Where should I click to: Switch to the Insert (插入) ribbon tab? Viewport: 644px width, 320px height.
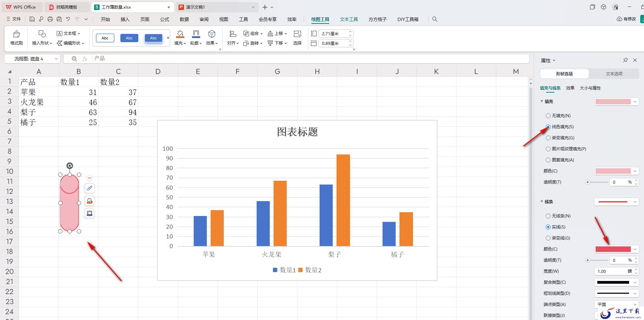125,19
